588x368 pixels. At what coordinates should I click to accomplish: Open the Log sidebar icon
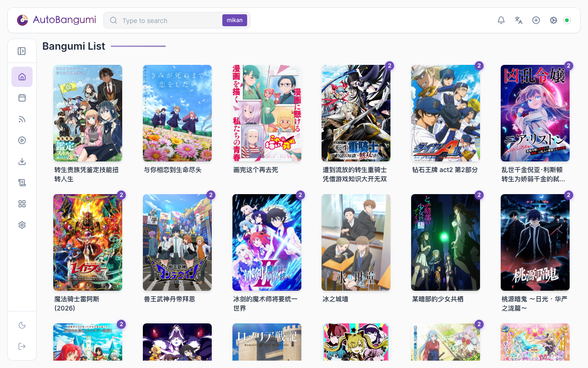pyautogui.click(x=22, y=183)
